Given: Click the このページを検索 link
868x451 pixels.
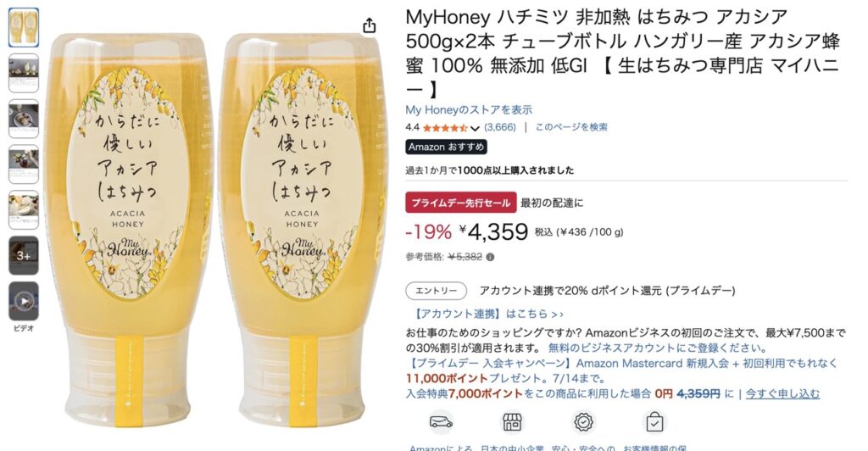Looking at the screenshot, I should (x=571, y=127).
